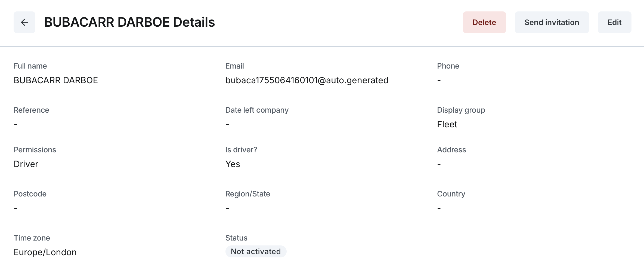Viewport: 644px width, 277px height.
Task: Click the Driver permissions value
Action: click(26, 164)
